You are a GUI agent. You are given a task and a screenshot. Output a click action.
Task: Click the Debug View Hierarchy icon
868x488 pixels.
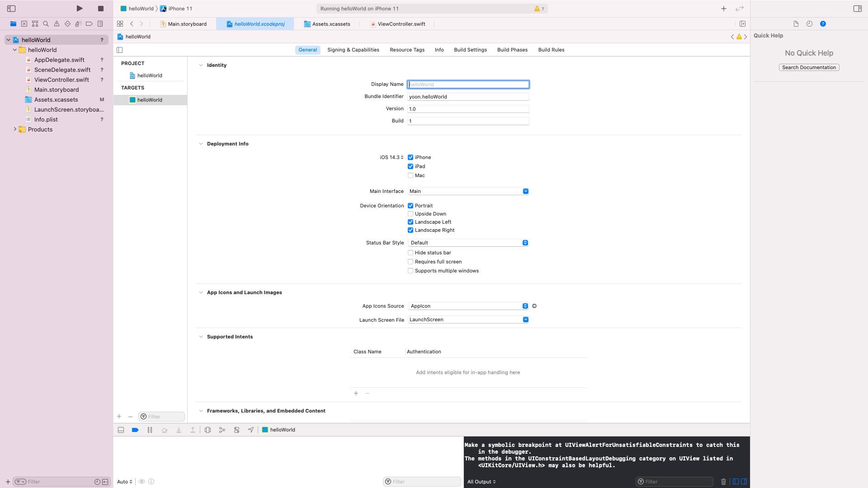point(208,430)
